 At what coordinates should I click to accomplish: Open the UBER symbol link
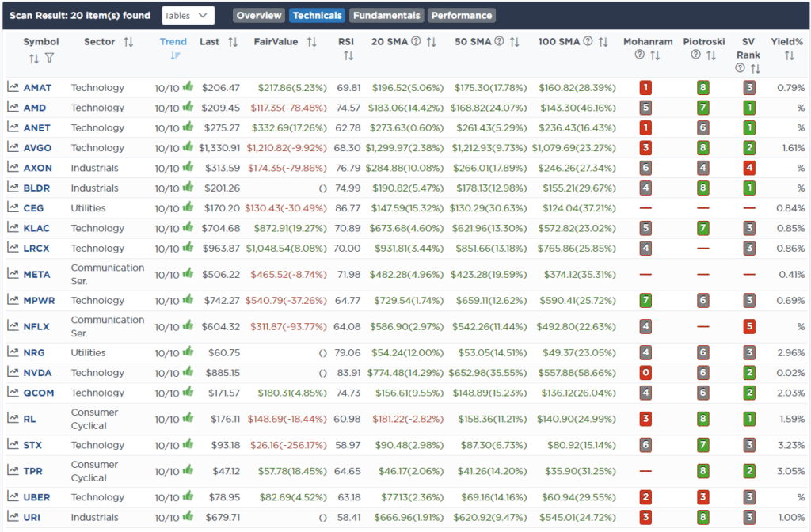[x=36, y=497]
